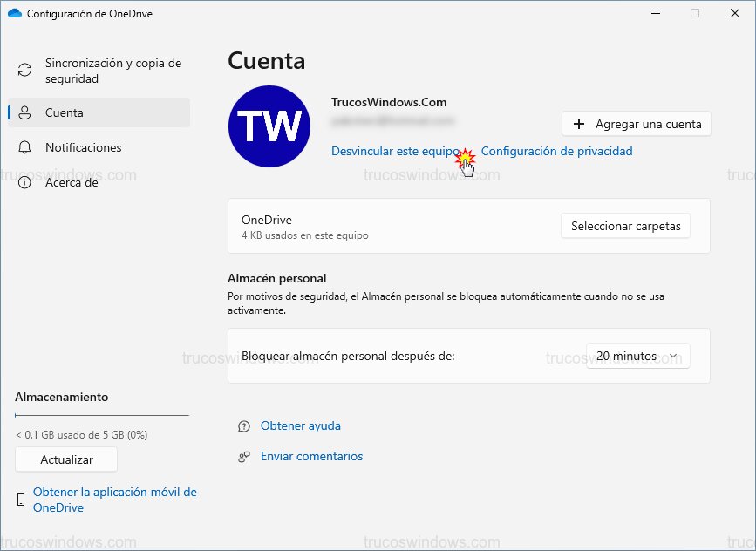Viewport: 756px width, 551px height.
Task: Open the Acerca de section
Action: [x=72, y=182]
